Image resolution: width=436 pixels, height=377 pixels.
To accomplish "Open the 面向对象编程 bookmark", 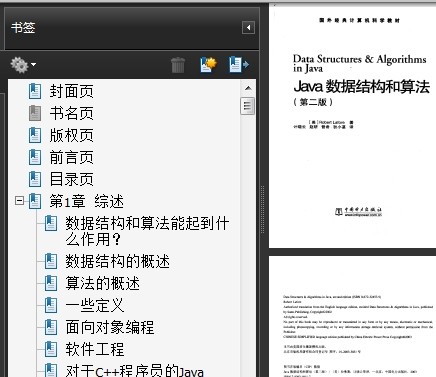I will (110, 327).
